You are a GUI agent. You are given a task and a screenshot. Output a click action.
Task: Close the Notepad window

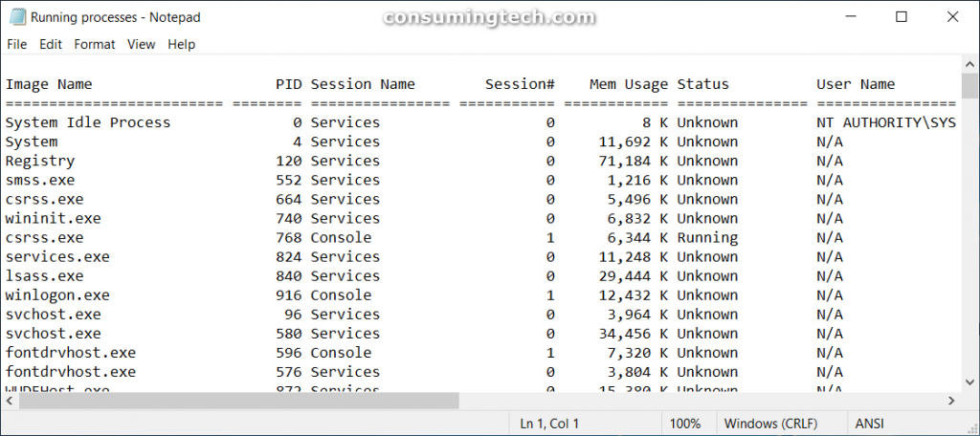pyautogui.click(x=952, y=17)
